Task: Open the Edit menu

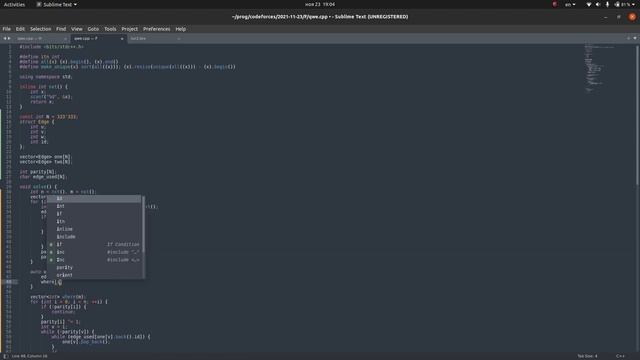Action: click(20, 29)
